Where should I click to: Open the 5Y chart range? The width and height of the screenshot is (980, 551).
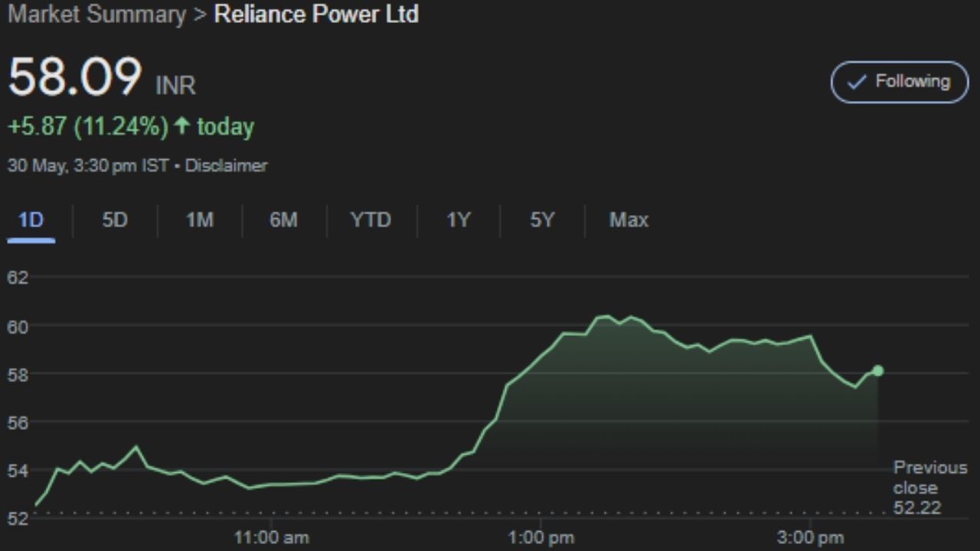pyautogui.click(x=541, y=220)
